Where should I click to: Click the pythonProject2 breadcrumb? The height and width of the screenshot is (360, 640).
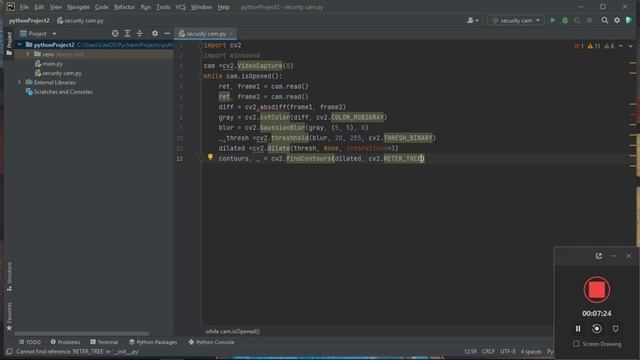[29, 20]
